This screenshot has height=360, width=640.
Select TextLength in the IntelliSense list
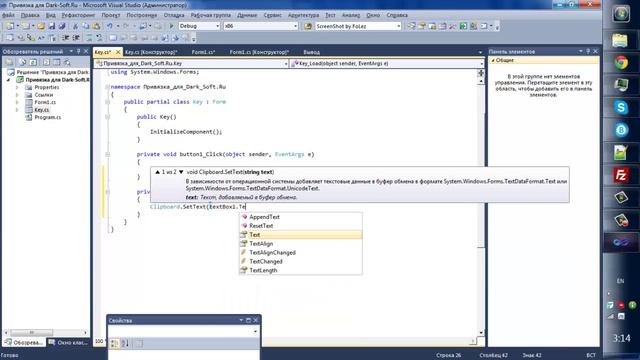300,271
